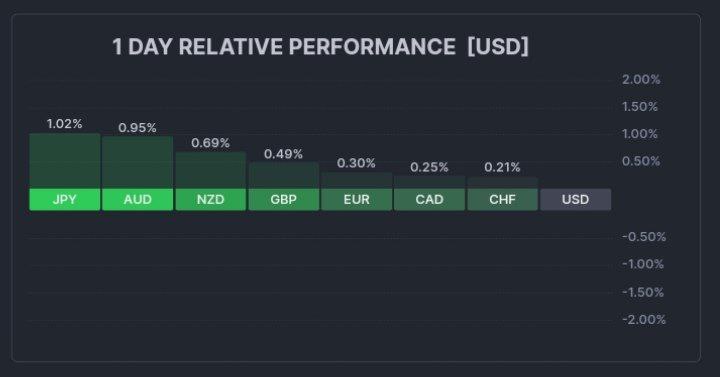
Task: Click the JPY performance bar
Action: (x=65, y=161)
